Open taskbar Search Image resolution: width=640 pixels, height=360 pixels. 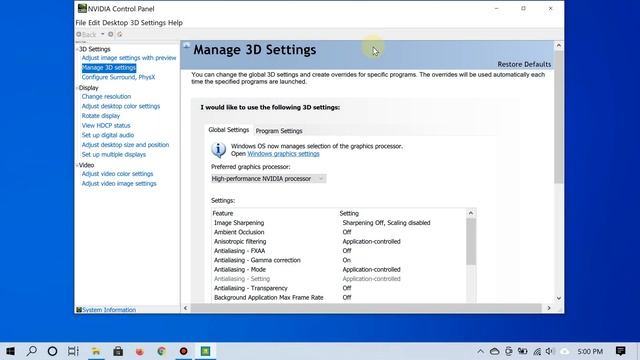coord(31,351)
